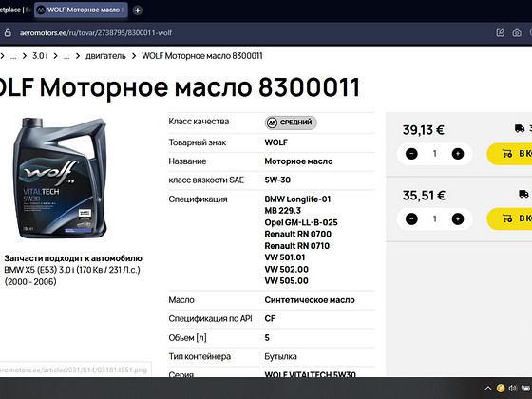Decrease quantity for the 39,13 € offer
The width and height of the screenshot is (532, 399).
point(411,154)
